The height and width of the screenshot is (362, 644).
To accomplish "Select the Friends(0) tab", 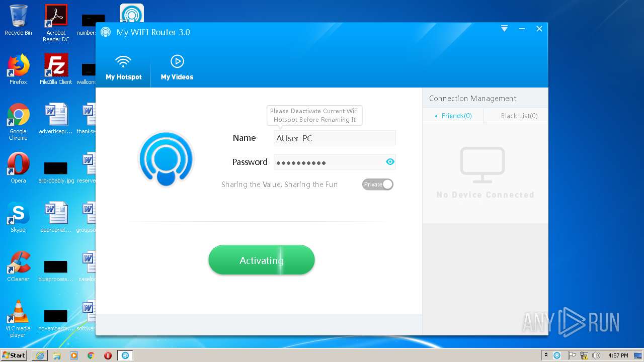I will (x=453, y=116).
